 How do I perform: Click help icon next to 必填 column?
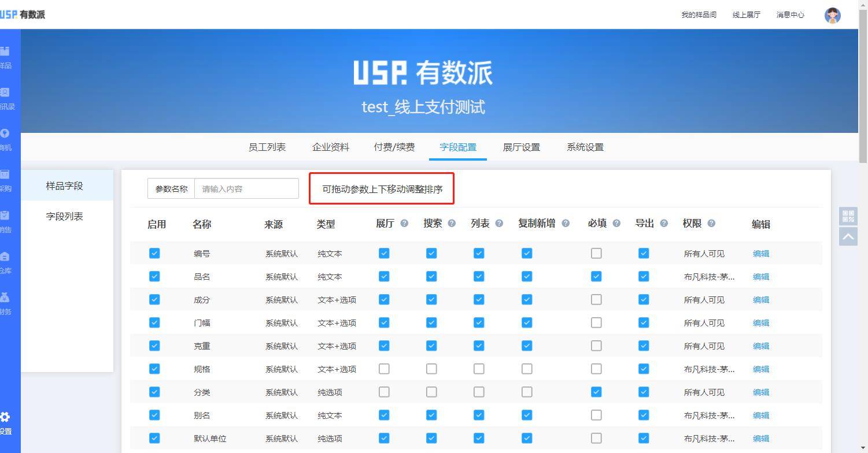[x=616, y=223]
